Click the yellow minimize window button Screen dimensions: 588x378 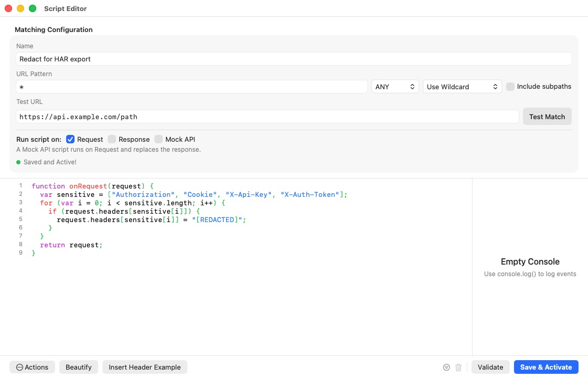(x=20, y=8)
